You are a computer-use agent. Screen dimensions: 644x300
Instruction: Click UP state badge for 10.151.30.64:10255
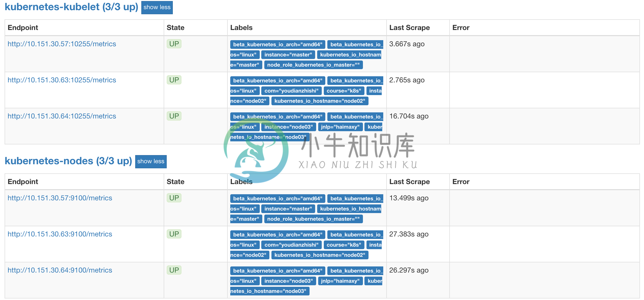pos(174,116)
